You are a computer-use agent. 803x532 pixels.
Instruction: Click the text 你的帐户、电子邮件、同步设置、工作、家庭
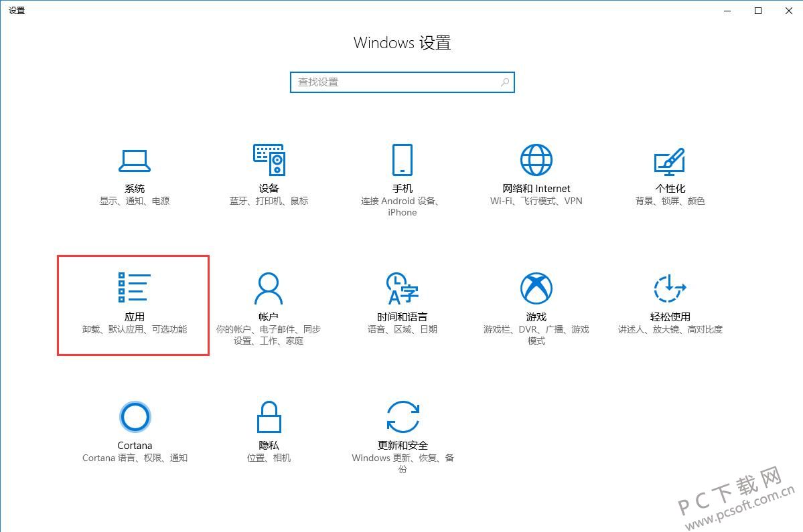(x=269, y=335)
